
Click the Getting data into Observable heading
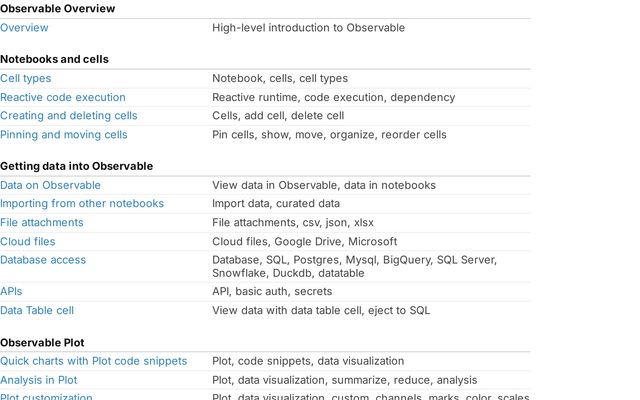(76, 166)
